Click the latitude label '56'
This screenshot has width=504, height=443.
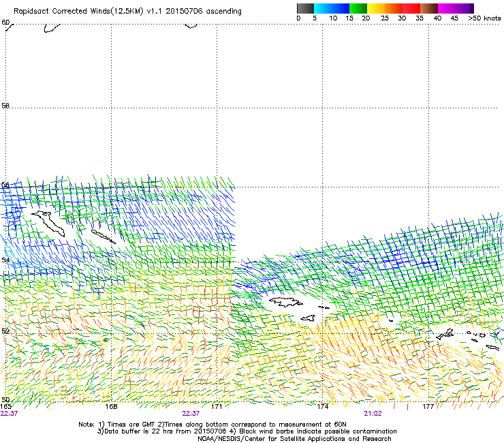(5, 185)
